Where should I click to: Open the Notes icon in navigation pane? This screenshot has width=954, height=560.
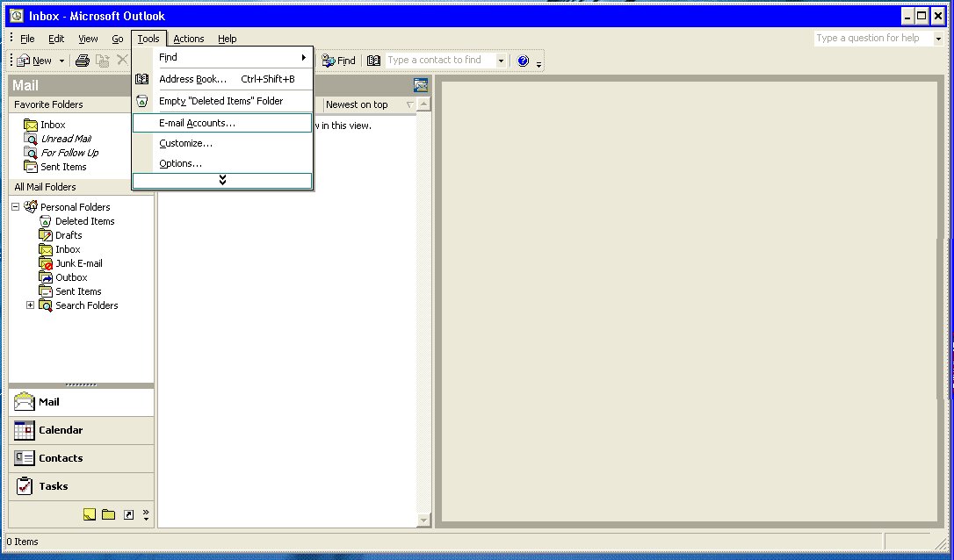click(90, 514)
